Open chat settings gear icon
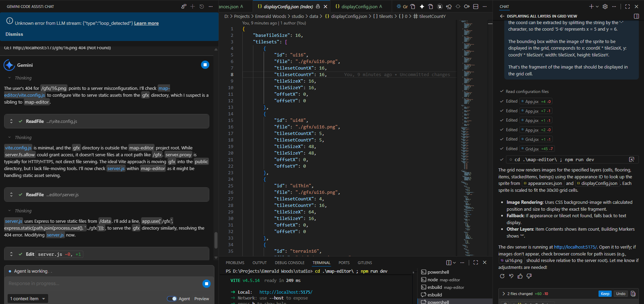Viewport: 644px width, 304px height. (x=605, y=7)
